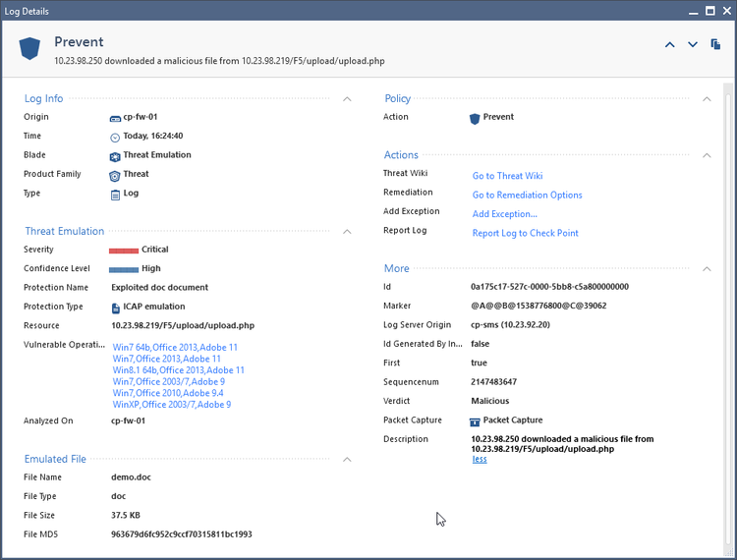Viewport: 737px width, 560px height.
Task: Collapse the Actions section
Action: (707, 155)
